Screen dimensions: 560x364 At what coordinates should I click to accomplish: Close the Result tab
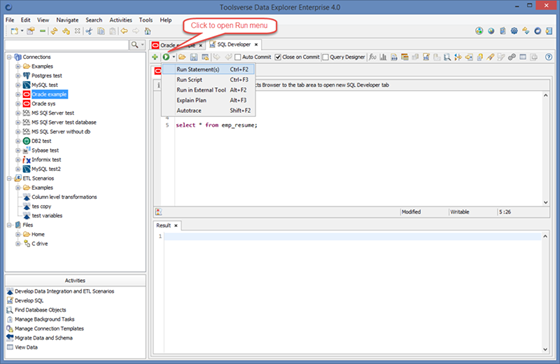[x=176, y=226]
